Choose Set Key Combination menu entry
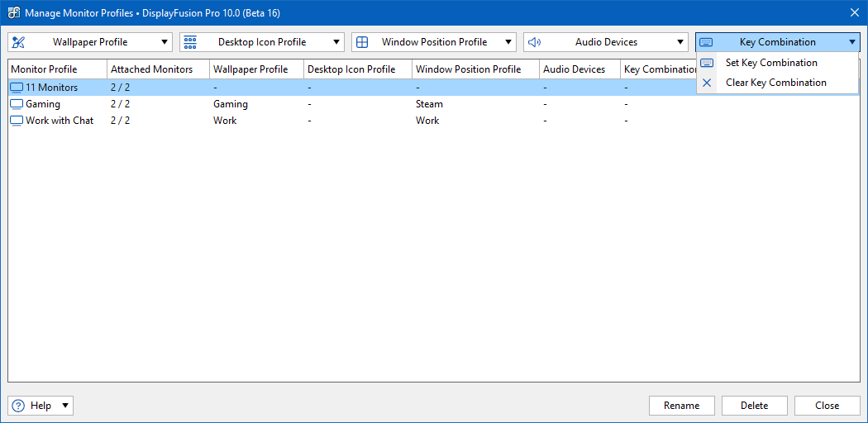This screenshot has height=423, width=868. tap(778, 63)
